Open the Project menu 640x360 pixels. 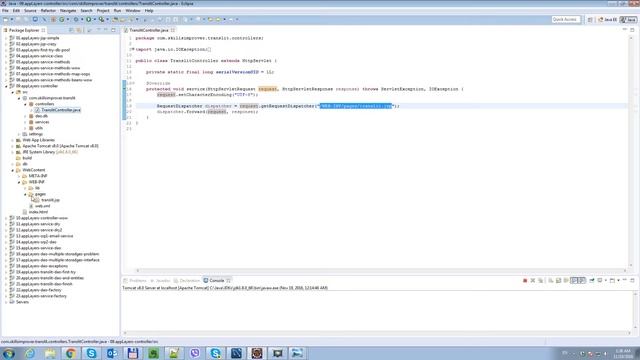(x=103, y=11)
